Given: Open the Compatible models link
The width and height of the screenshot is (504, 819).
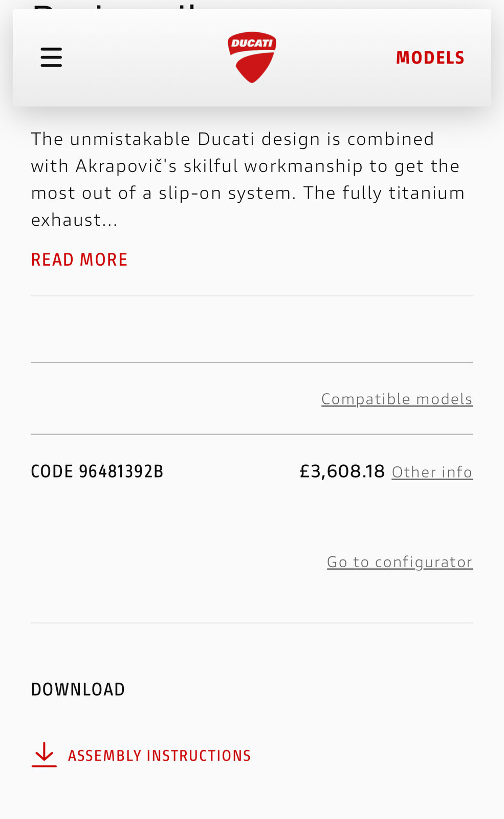Looking at the screenshot, I should [x=397, y=399].
